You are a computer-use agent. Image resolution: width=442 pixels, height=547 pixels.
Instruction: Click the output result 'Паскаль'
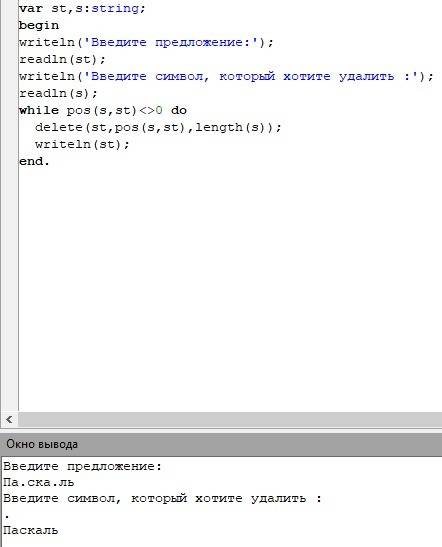point(30,530)
